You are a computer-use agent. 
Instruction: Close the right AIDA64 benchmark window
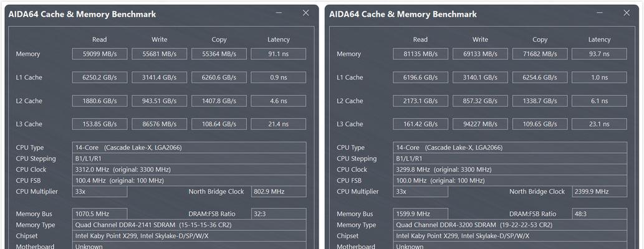[x=627, y=13]
